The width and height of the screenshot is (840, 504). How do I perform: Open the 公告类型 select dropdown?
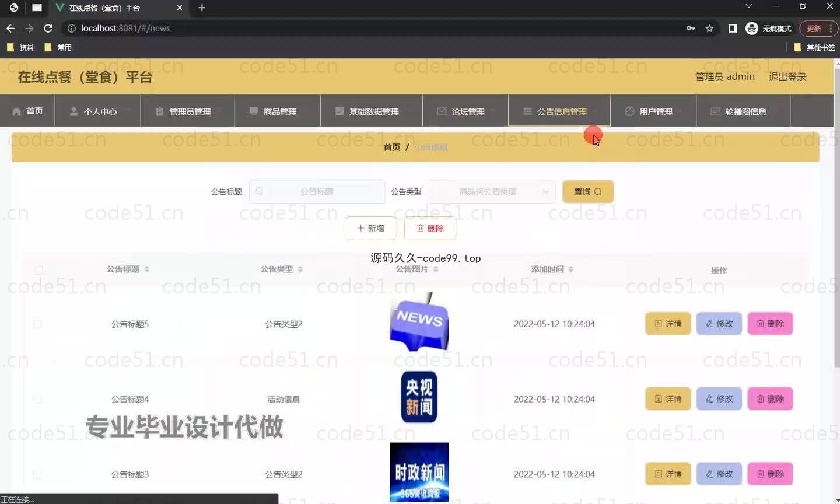(492, 191)
